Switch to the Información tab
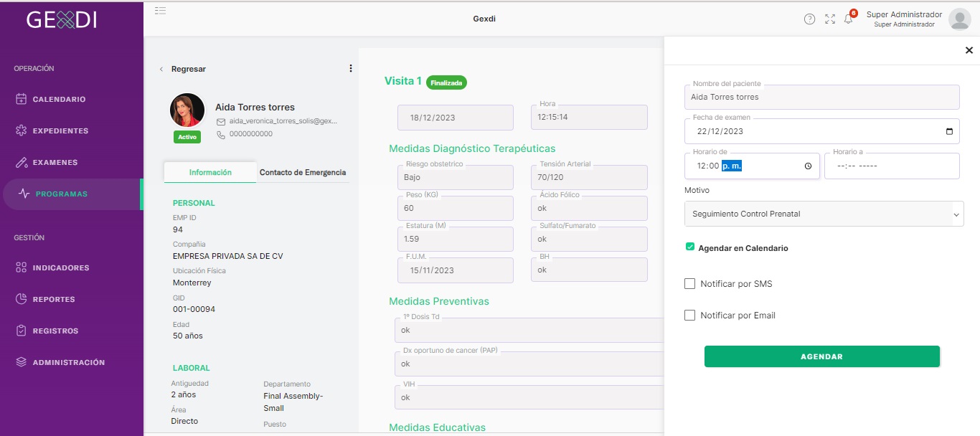Screen dimensions: 980x436 [210, 172]
